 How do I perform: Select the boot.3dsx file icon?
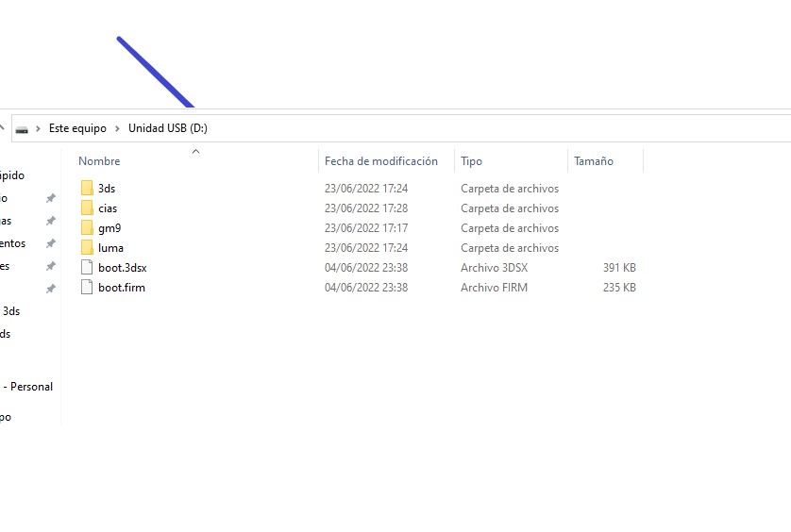tap(87, 267)
